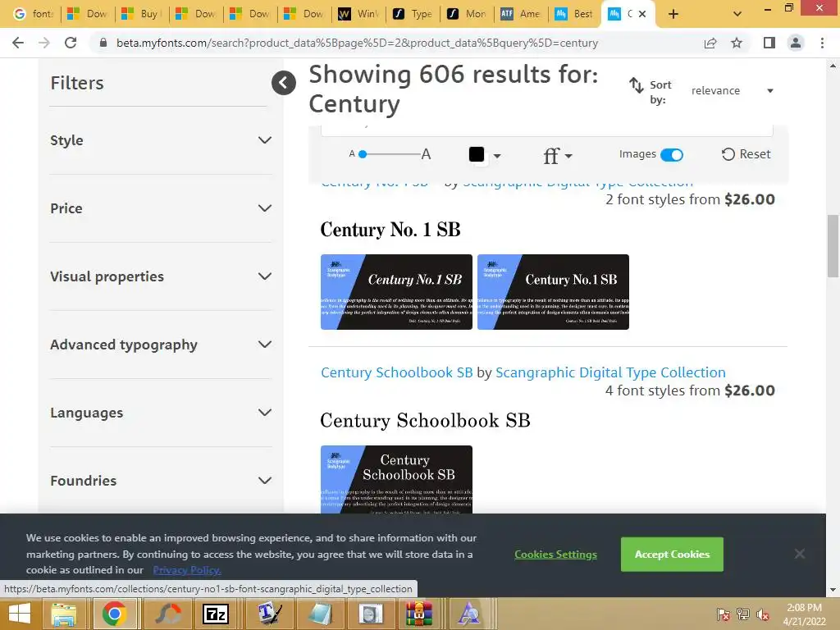The width and height of the screenshot is (840, 630).
Task: Click the black text color swatch
Action: click(477, 154)
